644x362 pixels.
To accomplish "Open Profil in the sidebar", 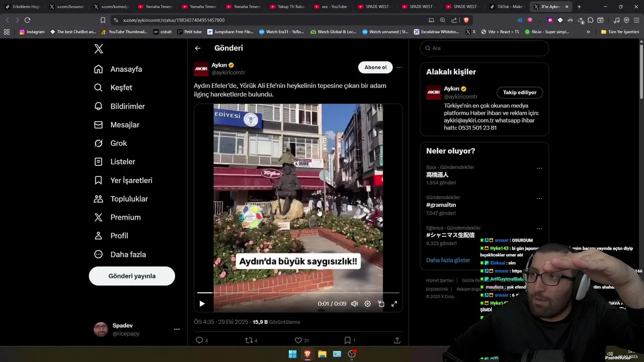I will [111, 236].
